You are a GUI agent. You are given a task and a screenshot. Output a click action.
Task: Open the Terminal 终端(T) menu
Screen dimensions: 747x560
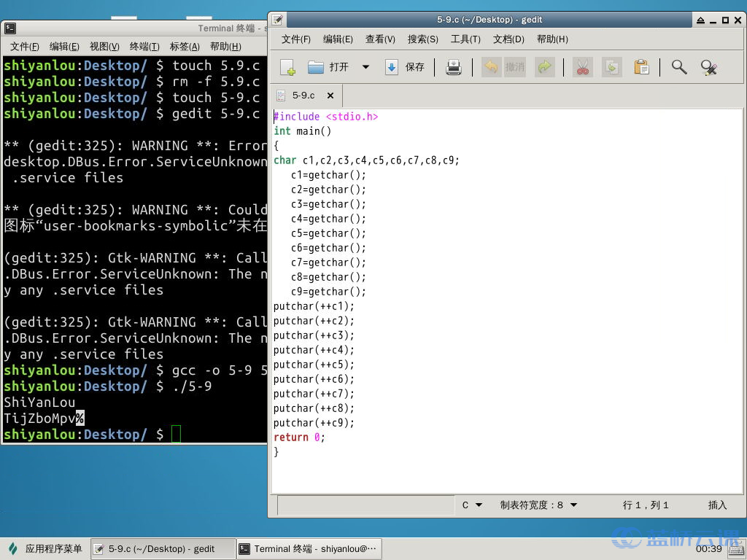pos(144,46)
